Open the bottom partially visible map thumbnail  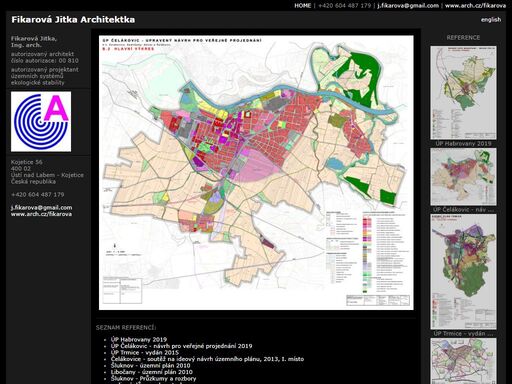tap(463, 361)
